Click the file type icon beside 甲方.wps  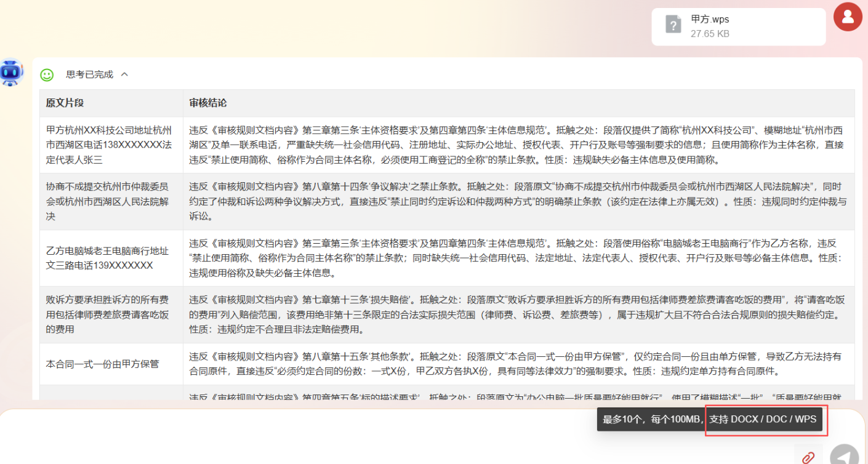[x=673, y=25]
